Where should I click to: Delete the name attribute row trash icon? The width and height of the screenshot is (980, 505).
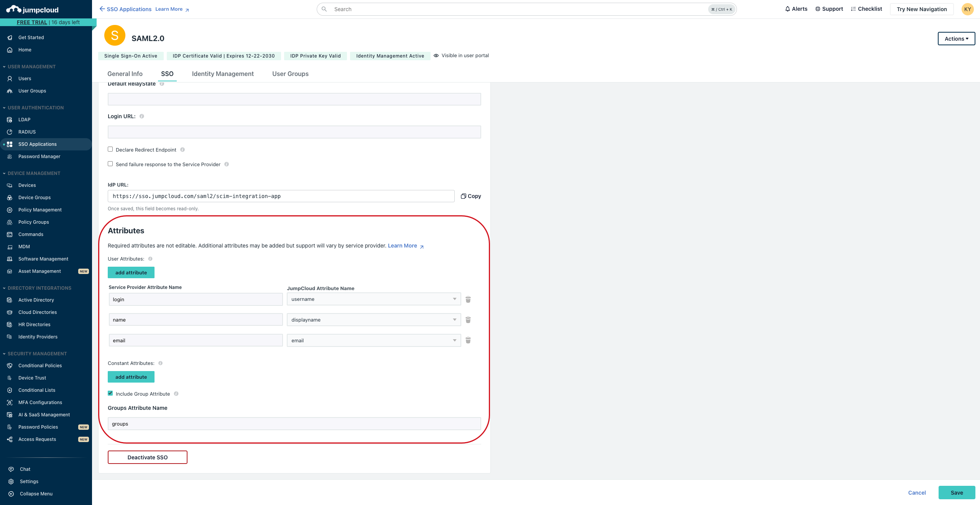468,320
